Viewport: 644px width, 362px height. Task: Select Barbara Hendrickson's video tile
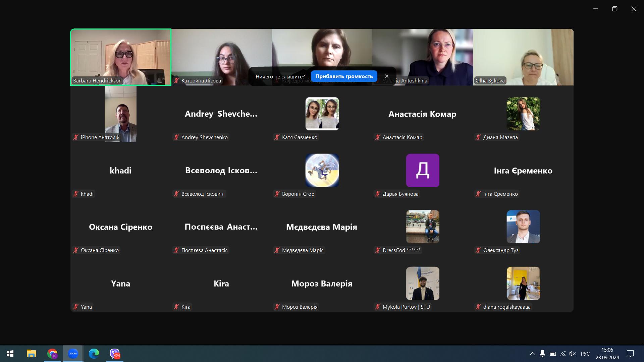tap(121, 57)
